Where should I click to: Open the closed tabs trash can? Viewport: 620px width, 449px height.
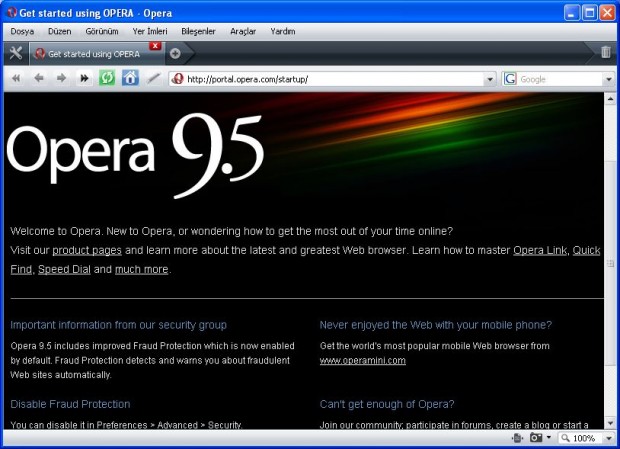tap(605, 52)
